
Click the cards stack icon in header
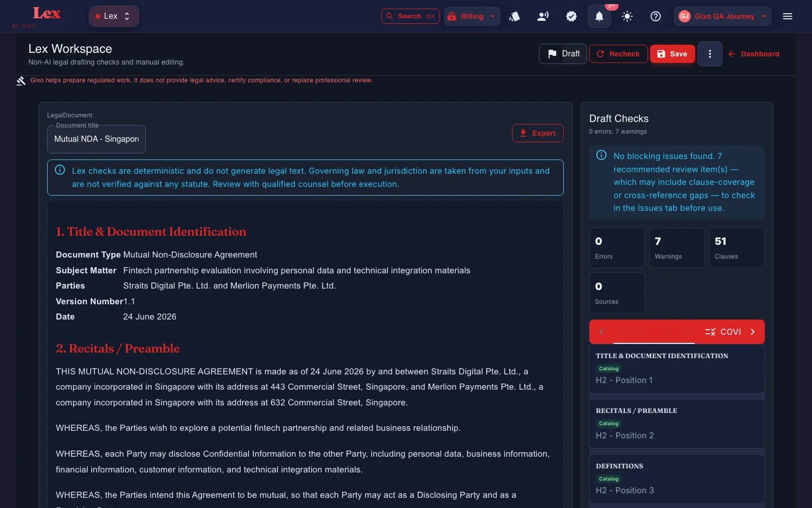(x=515, y=16)
